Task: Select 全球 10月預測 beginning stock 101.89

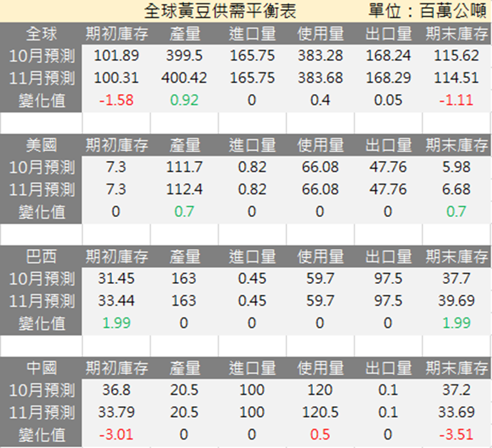Action: click(x=116, y=56)
